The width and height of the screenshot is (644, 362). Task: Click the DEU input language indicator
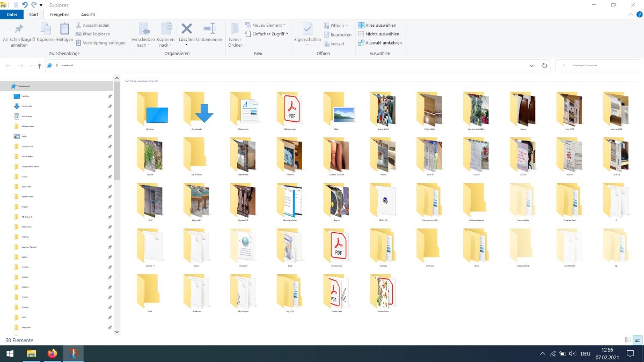pos(586,354)
